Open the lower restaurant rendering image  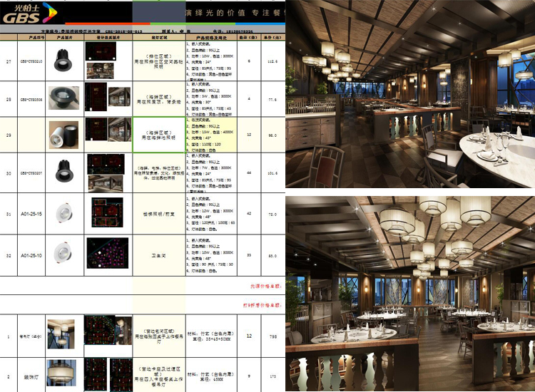click(410, 292)
